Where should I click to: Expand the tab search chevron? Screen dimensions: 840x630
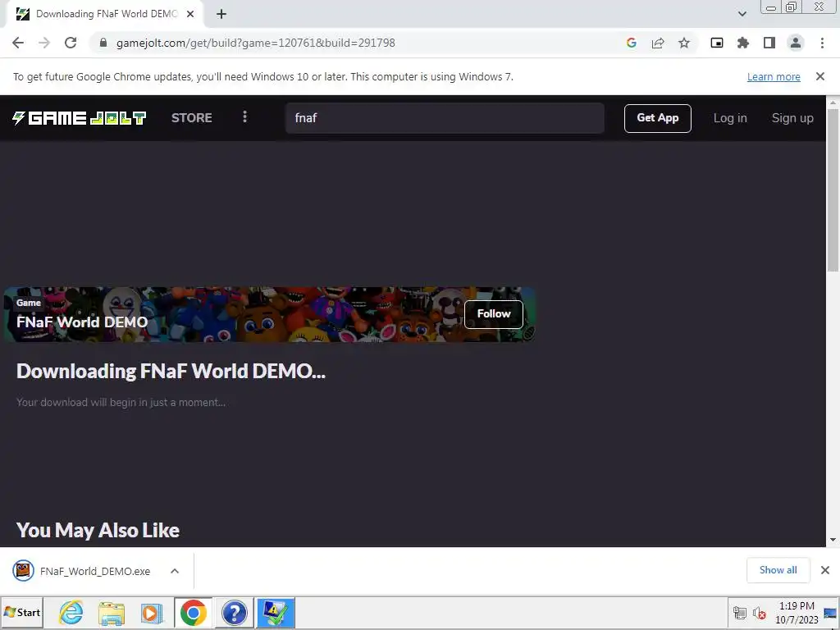(742, 15)
